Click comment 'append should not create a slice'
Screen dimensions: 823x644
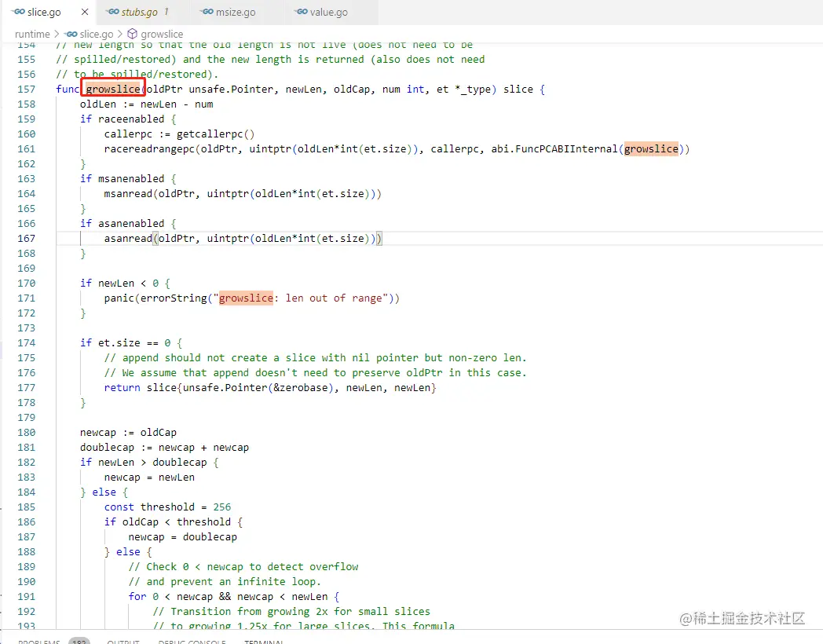[315, 358]
